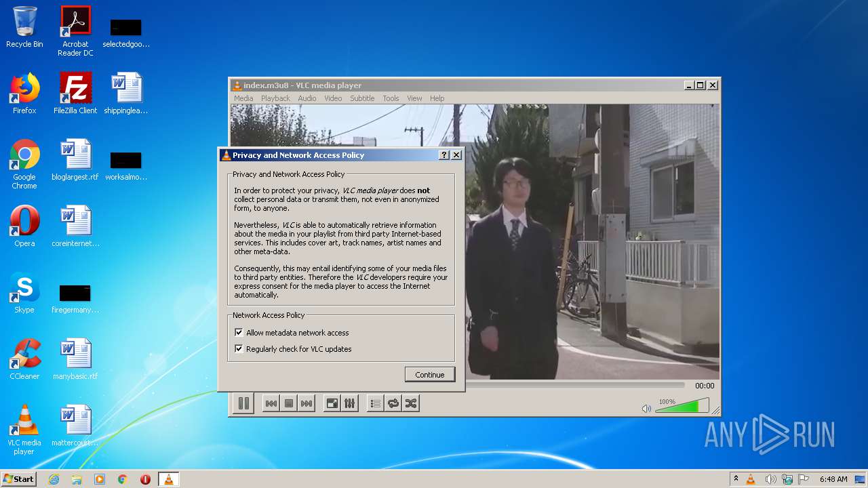Click the dialog help question-mark button
The image size is (868, 488).
444,155
